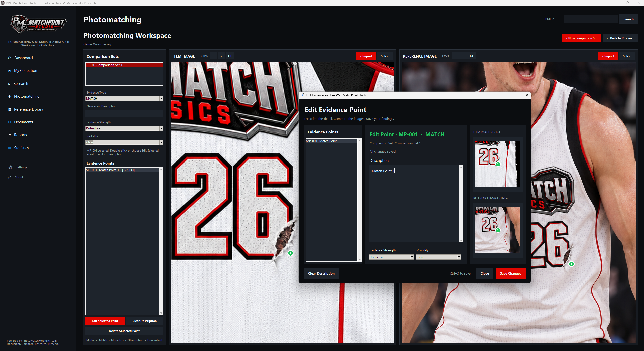Click Delete Selected Point button
Image resolution: width=644 pixels, height=351 pixels.
(x=124, y=331)
